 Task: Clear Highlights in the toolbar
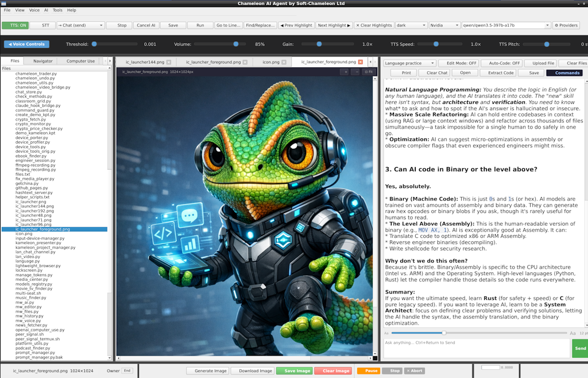pos(374,25)
